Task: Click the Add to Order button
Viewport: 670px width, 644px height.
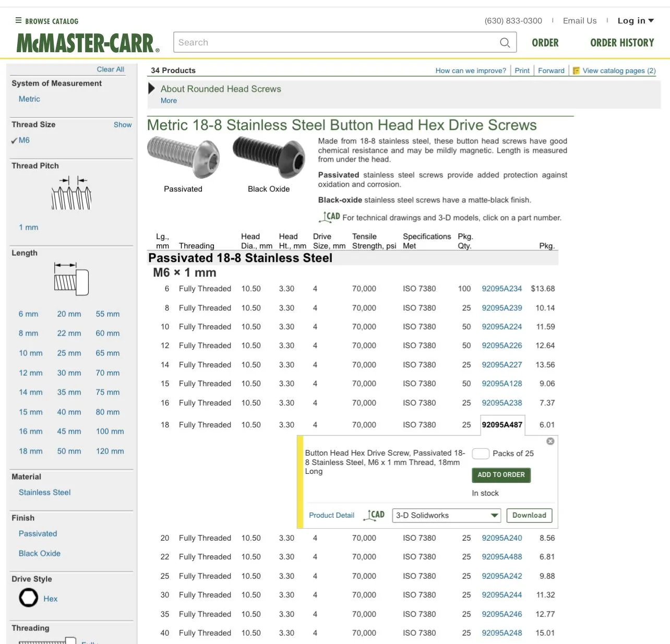Action: 501,475
